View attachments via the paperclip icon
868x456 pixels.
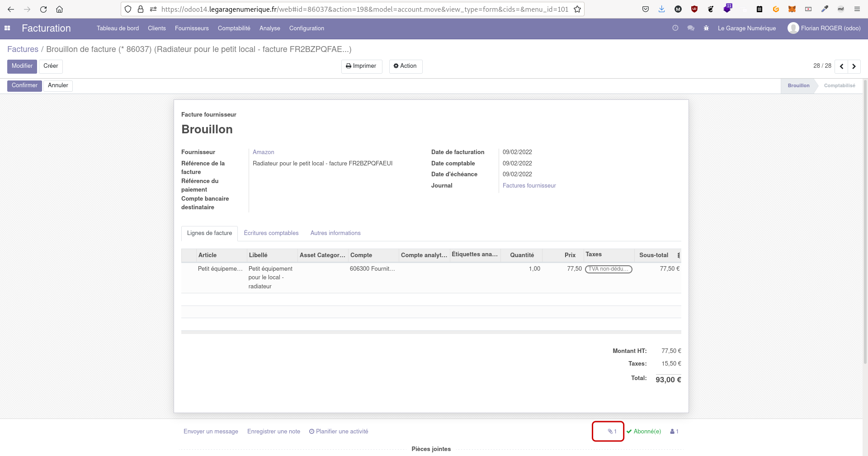click(610, 431)
